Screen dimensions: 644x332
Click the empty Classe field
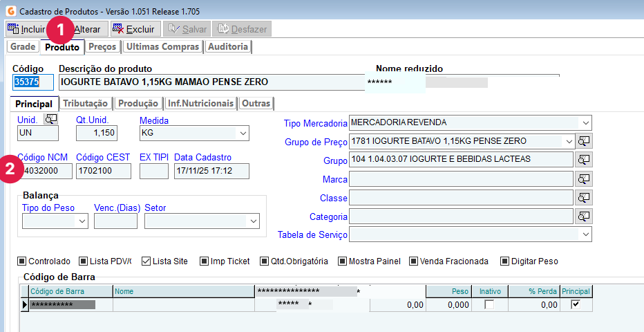coord(461,198)
